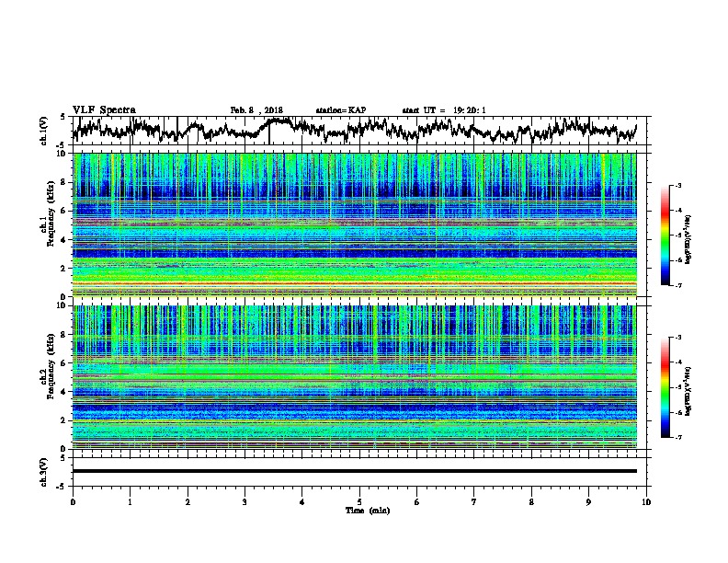This screenshot has height=563, width=728.
Task: Click the time axis tick label "3"
Action: 245,502
